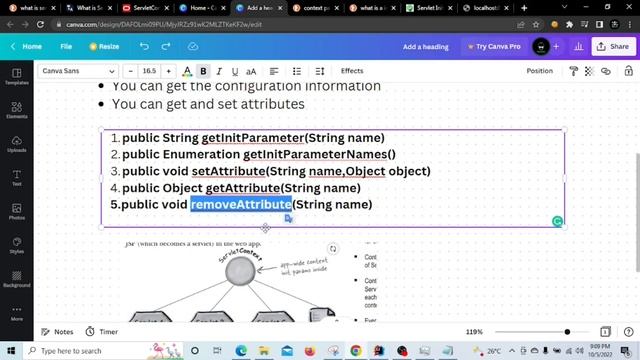Image resolution: width=640 pixels, height=360 pixels.
Task: Switch to the Home - Canva tab
Action: click(x=202, y=8)
